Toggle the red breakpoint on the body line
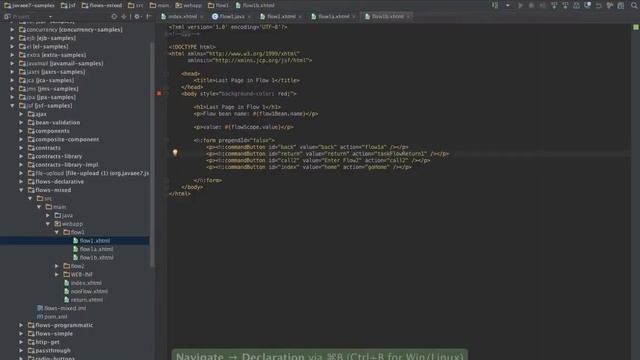Image resolution: width=640 pixels, height=360 pixels. pos(159,93)
